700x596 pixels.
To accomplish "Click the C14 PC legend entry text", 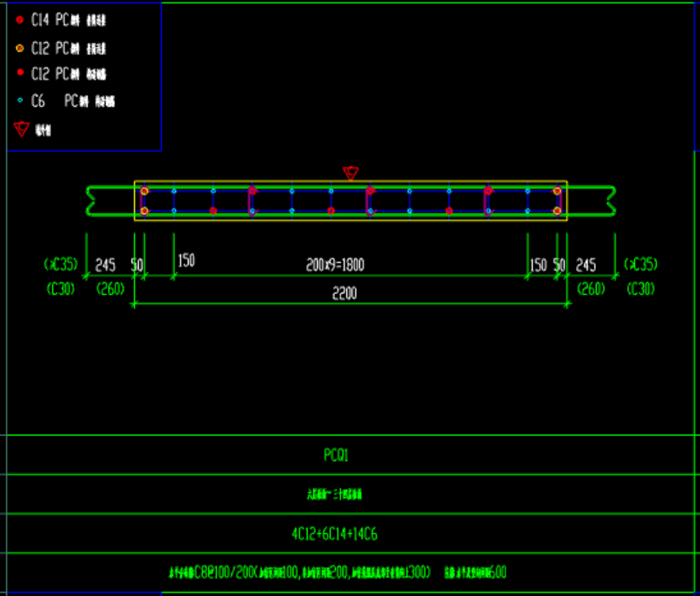I will click(x=68, y=20).
